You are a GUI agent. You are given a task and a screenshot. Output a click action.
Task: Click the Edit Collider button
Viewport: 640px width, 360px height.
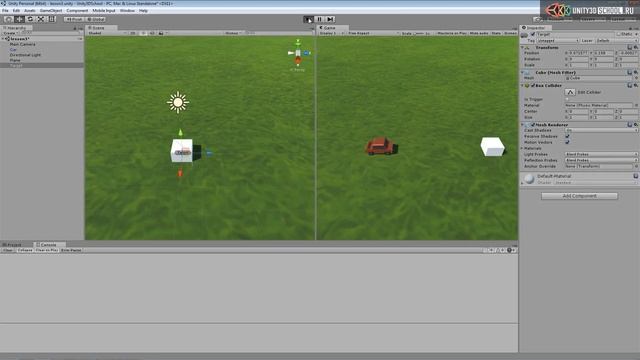pos(570,92)
